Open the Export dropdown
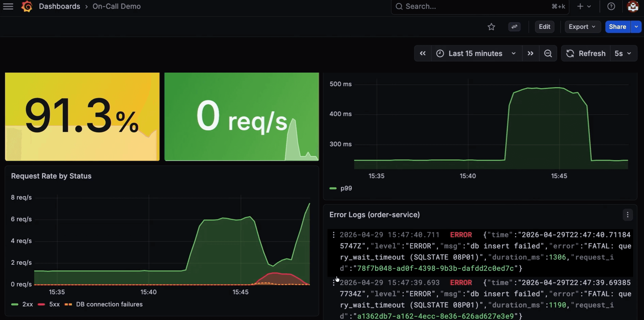 click(x=582, y=27)
